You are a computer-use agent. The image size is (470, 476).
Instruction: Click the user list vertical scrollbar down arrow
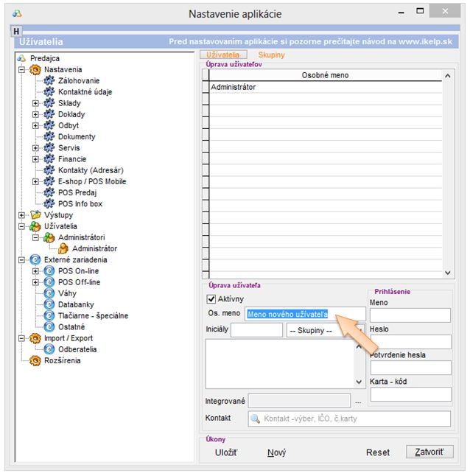pyautogui.click(x=447, y=273)
